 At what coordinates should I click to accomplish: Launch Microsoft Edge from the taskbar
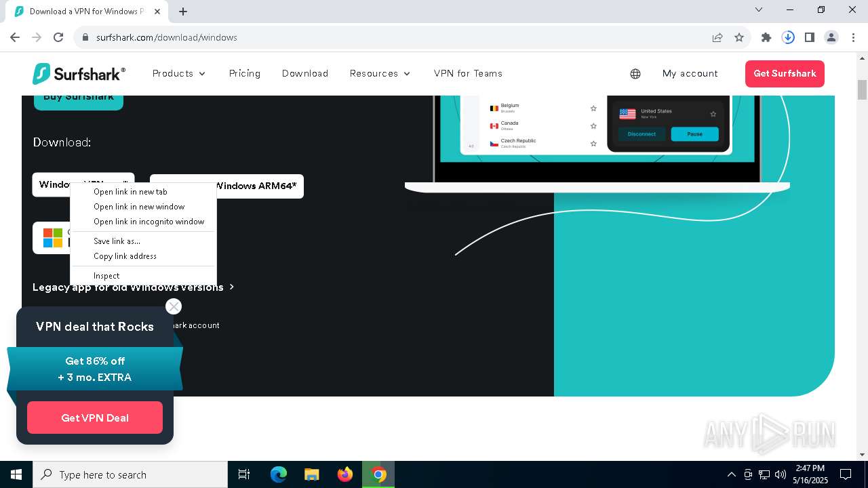279,474
